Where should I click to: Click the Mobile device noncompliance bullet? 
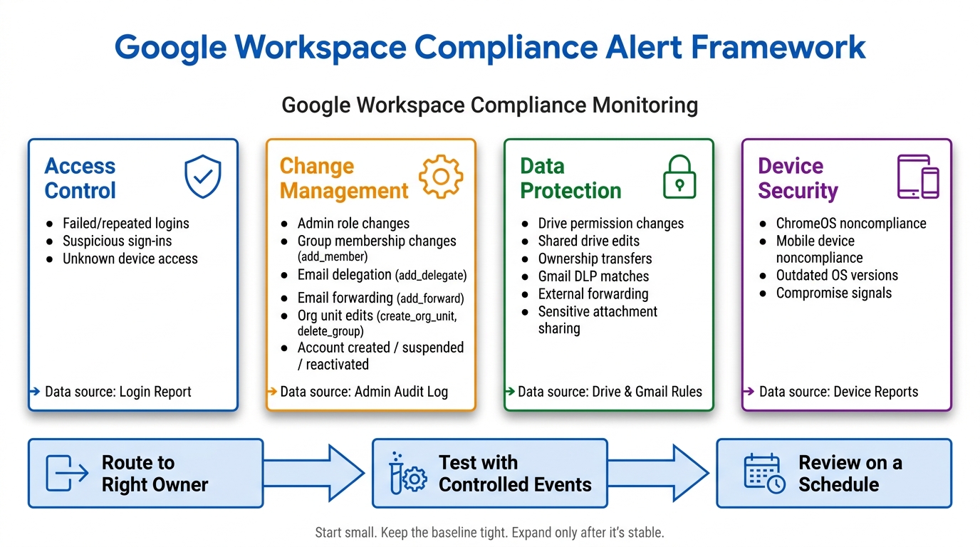pyautogui.click(x=811, y=249)
